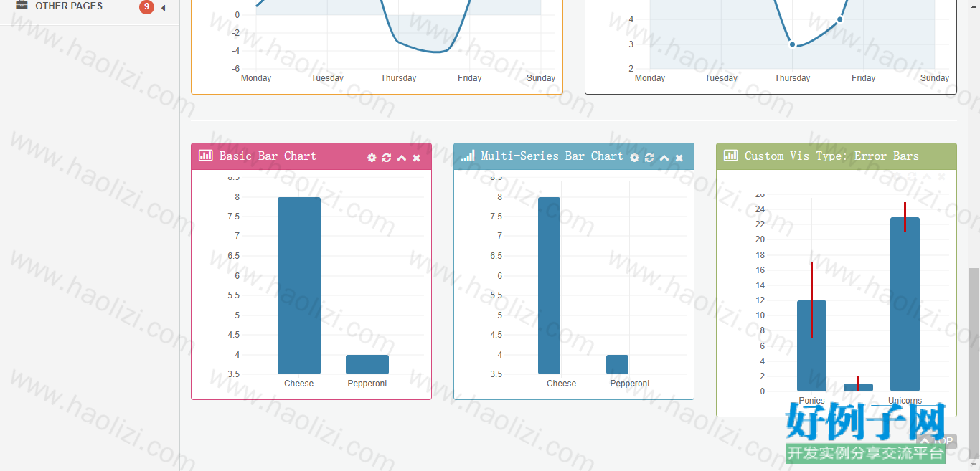Close the Basic Bar Chart panel
This screenshot has width=980, height=471.
(x=417, y=158)
